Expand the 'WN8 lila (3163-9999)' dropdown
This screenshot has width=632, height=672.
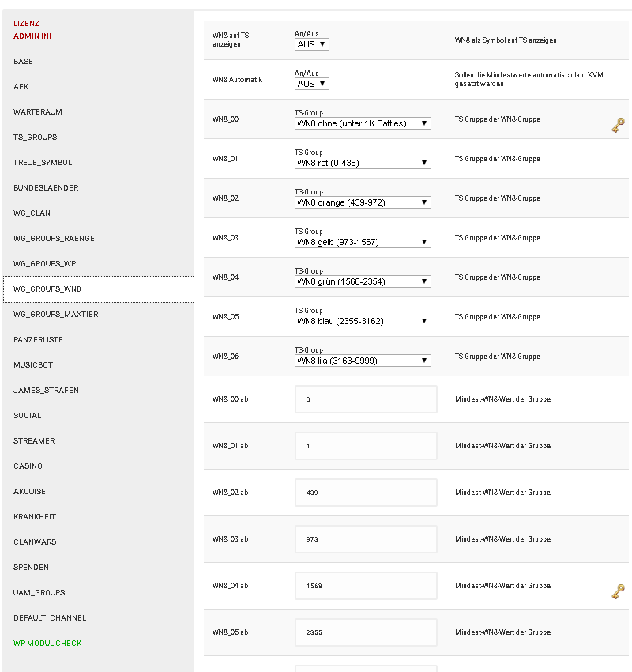363,361
